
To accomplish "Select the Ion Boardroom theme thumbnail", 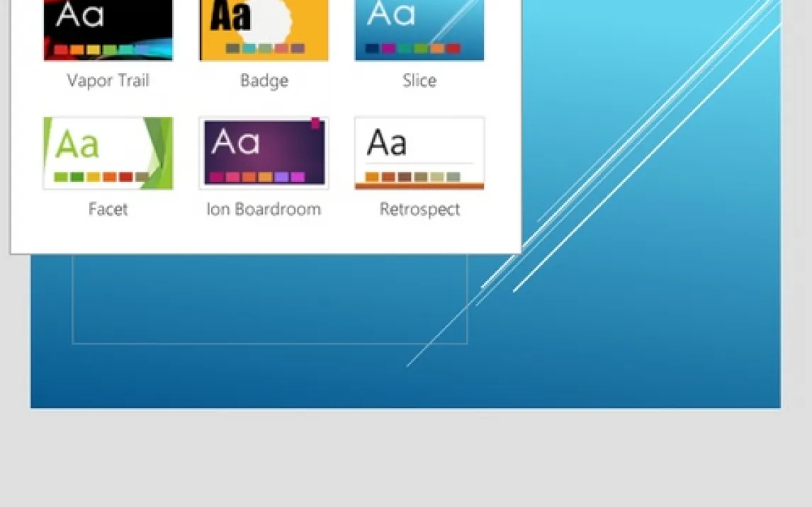I will [x=264, y=153].
